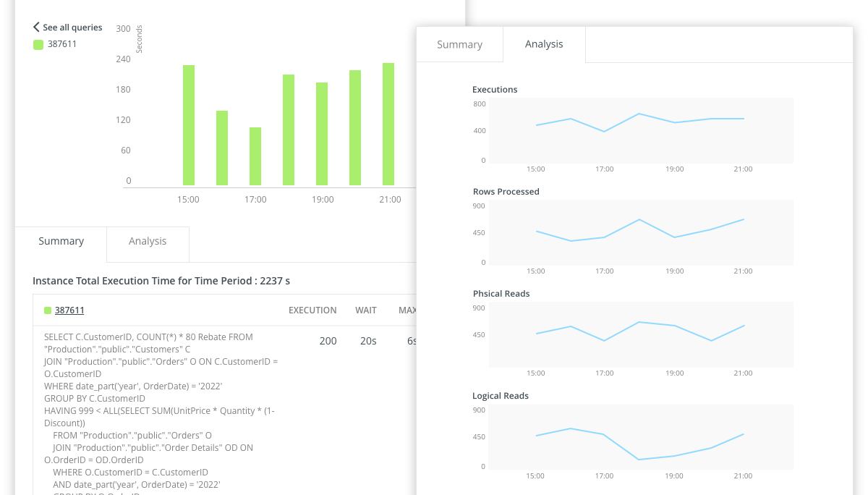Switch to the Summary tab in the right panel

tap(459, 44)
